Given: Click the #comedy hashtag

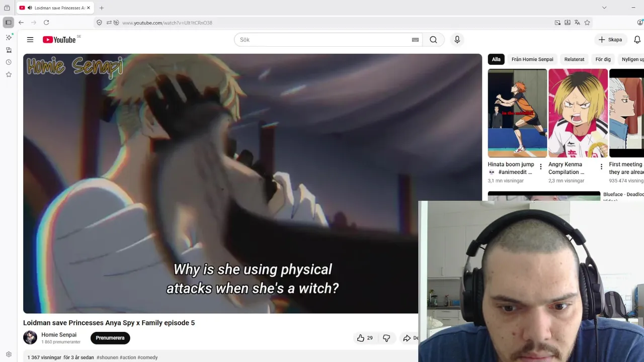Looking at the screenshot, I should pyautogui.click(x=147, y=357).
